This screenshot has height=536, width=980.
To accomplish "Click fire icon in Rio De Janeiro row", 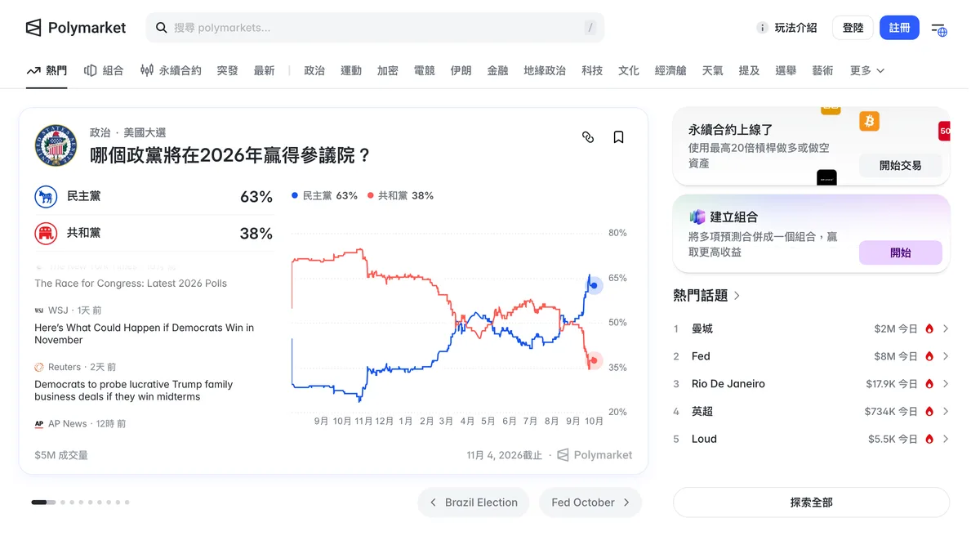I will [x=929, y=384].
